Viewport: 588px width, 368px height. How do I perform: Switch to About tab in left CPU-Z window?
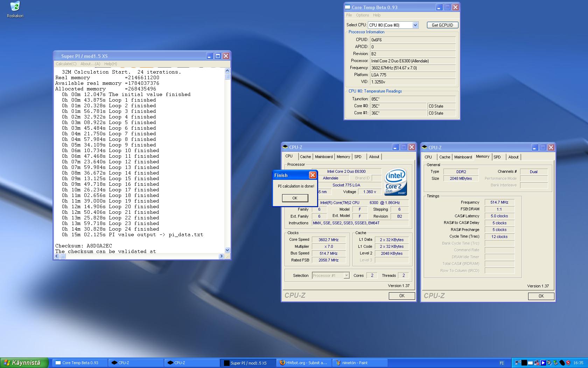[374, 157]
